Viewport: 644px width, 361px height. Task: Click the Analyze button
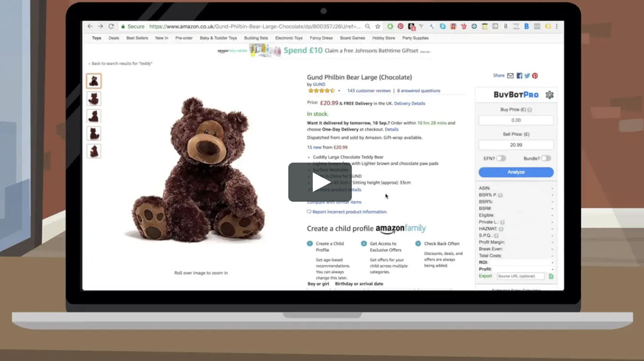(x=516, y=172)
